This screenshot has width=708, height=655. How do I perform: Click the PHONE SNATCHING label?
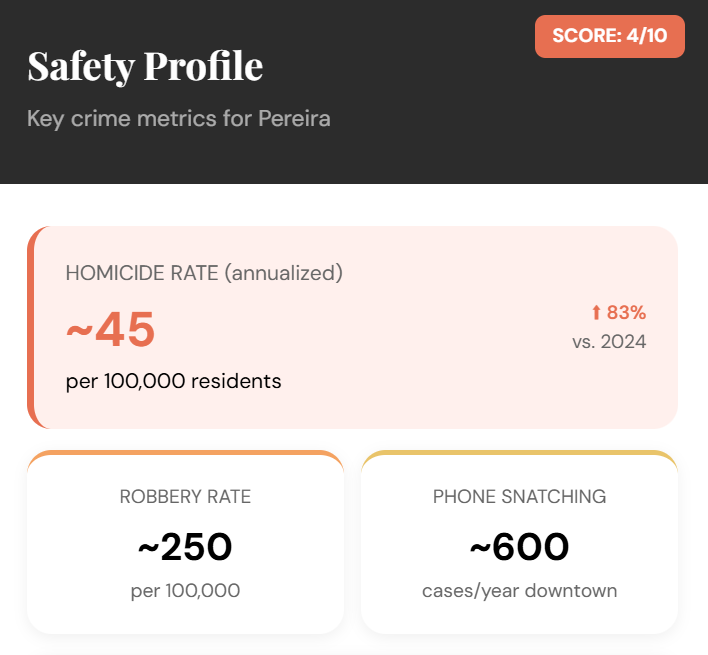click(519, 497)
